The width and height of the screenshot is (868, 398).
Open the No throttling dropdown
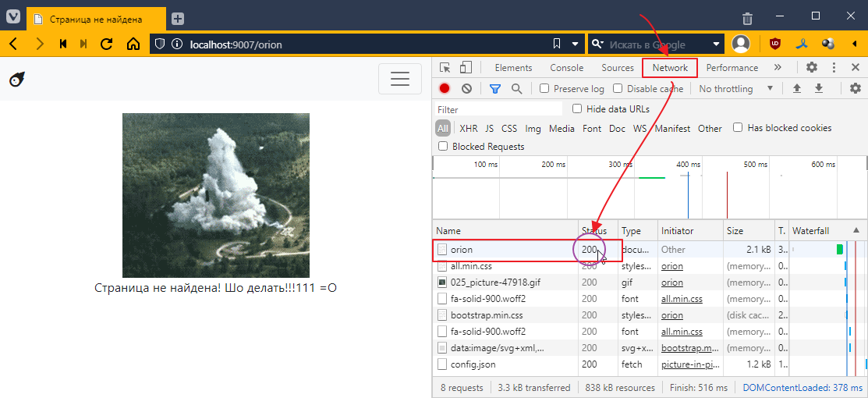(x=732, y=89)
